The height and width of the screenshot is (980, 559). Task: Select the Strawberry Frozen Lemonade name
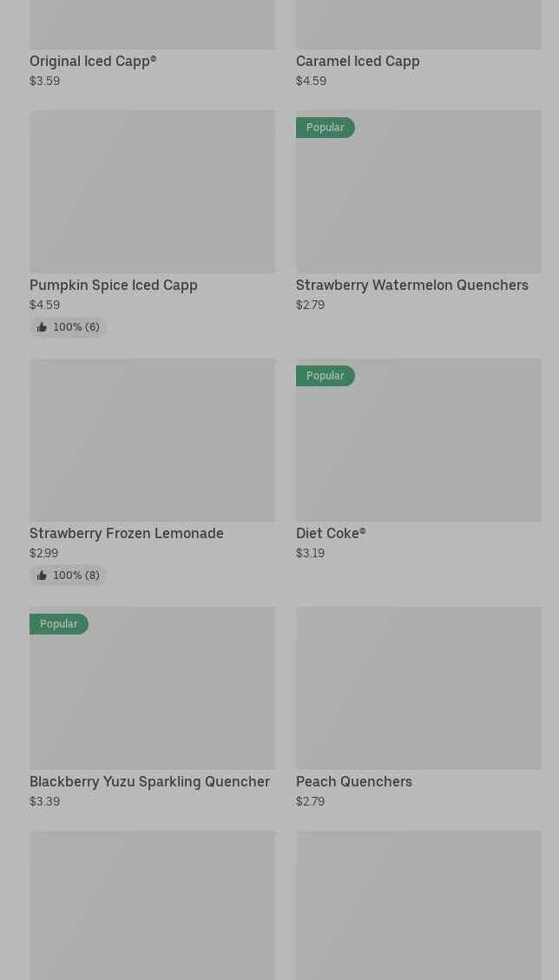(127, 533)
